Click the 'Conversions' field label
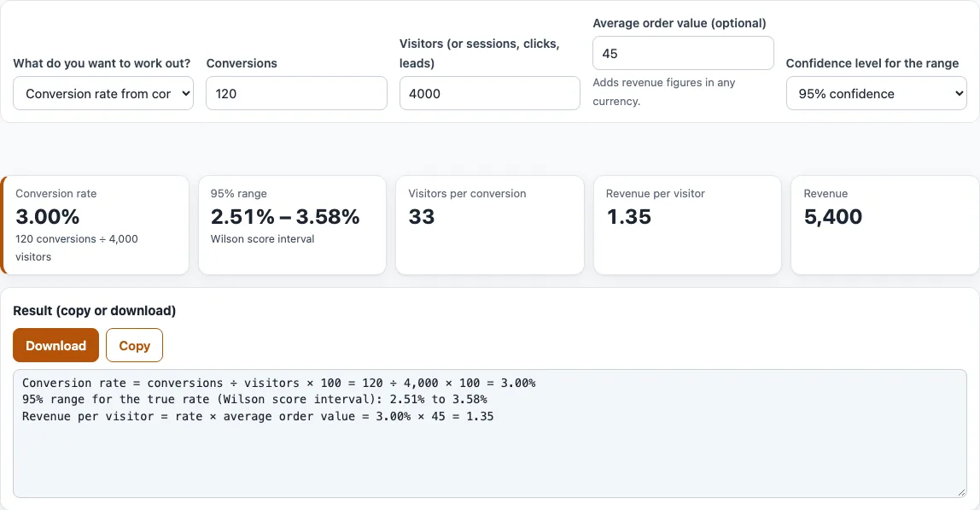The image size is (980, 510). (242, 63)
